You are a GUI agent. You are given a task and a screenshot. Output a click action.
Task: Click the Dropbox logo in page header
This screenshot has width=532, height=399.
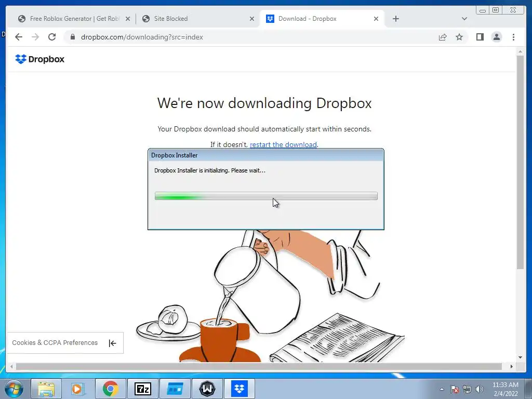39,59
